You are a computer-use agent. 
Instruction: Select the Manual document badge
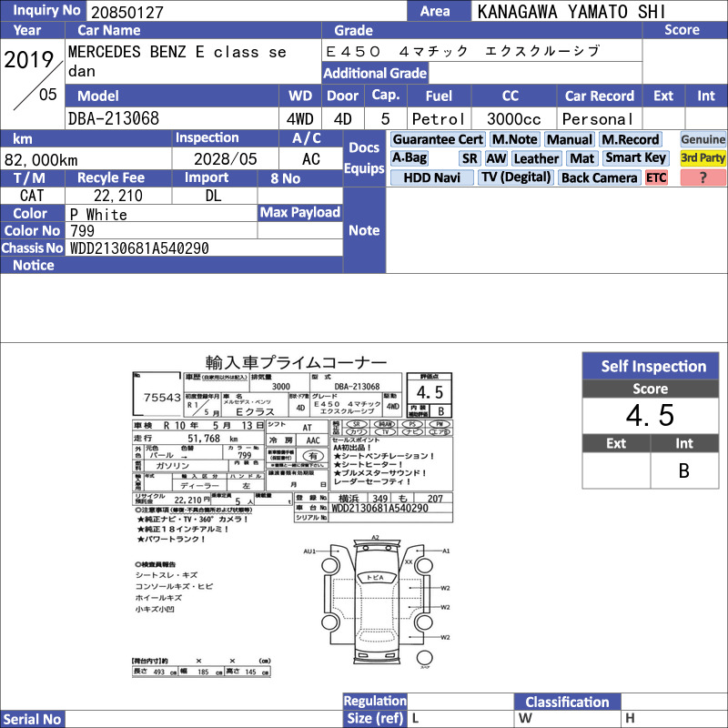coord(570,139)
